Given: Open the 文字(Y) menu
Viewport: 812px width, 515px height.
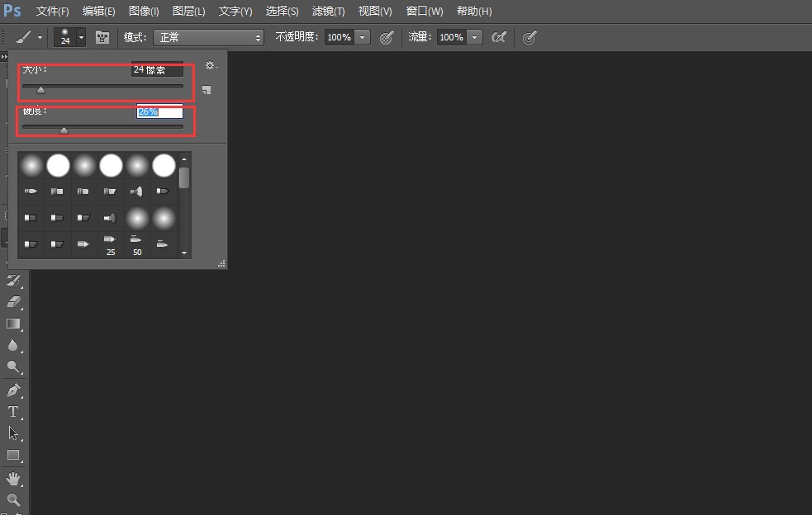Looking at the screenshot, I should pyautogui.click(x=235, y=11).
